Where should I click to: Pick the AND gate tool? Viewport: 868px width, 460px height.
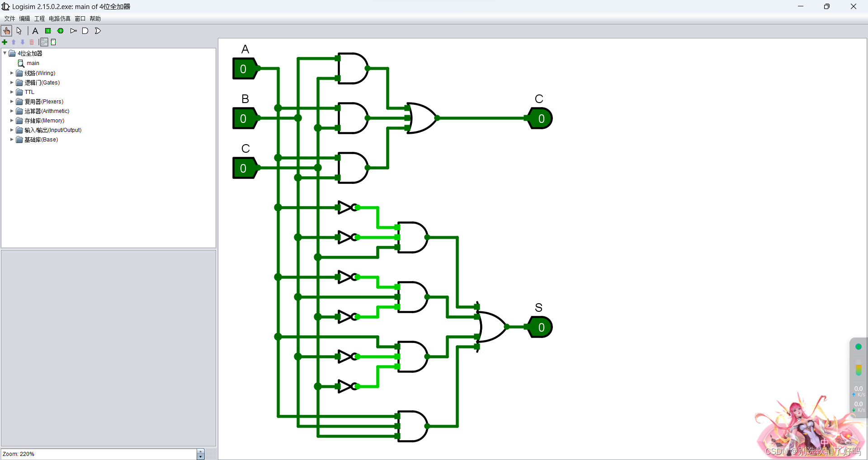pos(85,31)
